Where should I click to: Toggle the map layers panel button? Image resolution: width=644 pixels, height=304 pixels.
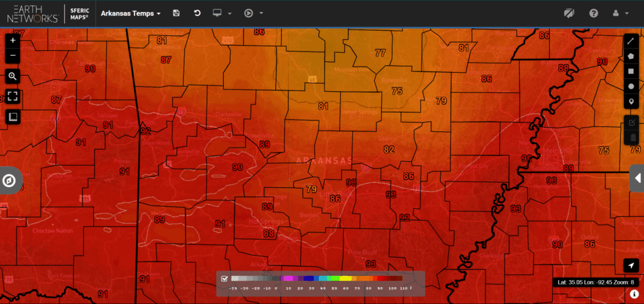13,117
